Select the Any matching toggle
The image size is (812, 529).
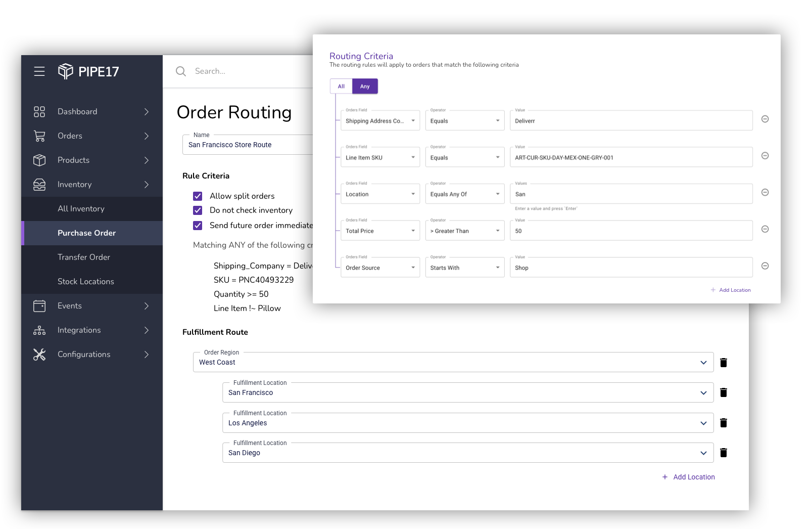(365, 86)
